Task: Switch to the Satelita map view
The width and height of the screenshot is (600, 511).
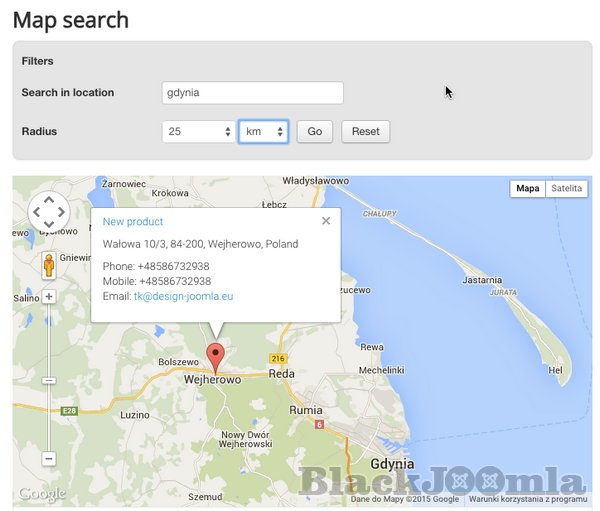Action: (567, 188)
